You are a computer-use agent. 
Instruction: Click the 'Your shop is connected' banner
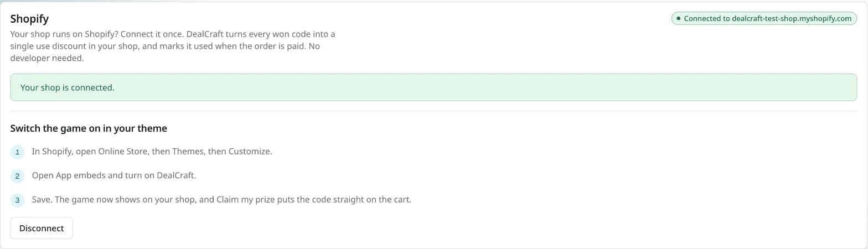[x=433, y=87]
